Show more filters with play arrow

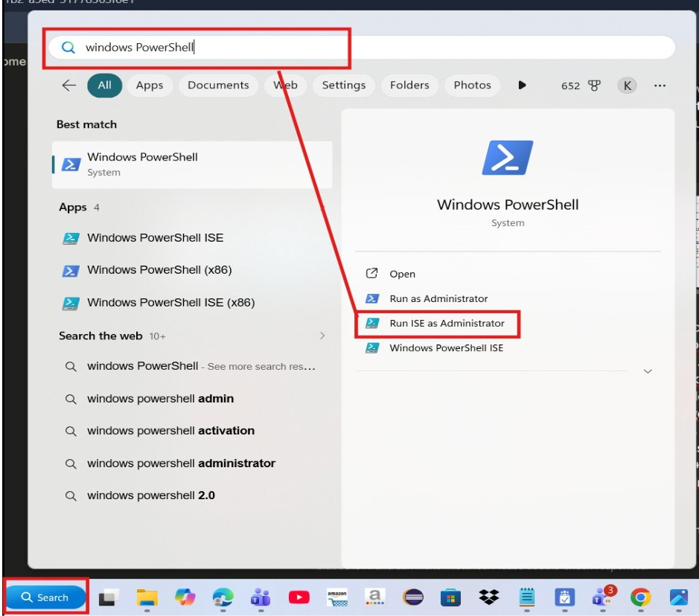tap(522, 85)
